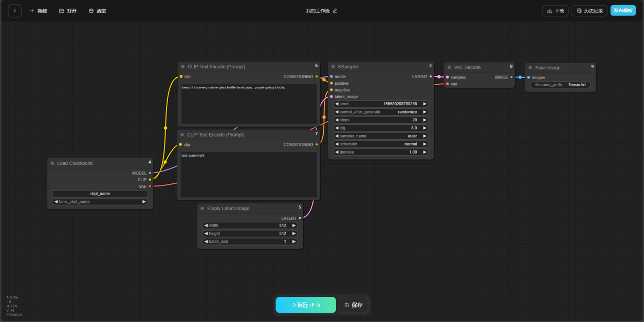Screen dimensions: 644x322
Task: Click the 发布模板 publish button
Action: (x=623, y=11)
